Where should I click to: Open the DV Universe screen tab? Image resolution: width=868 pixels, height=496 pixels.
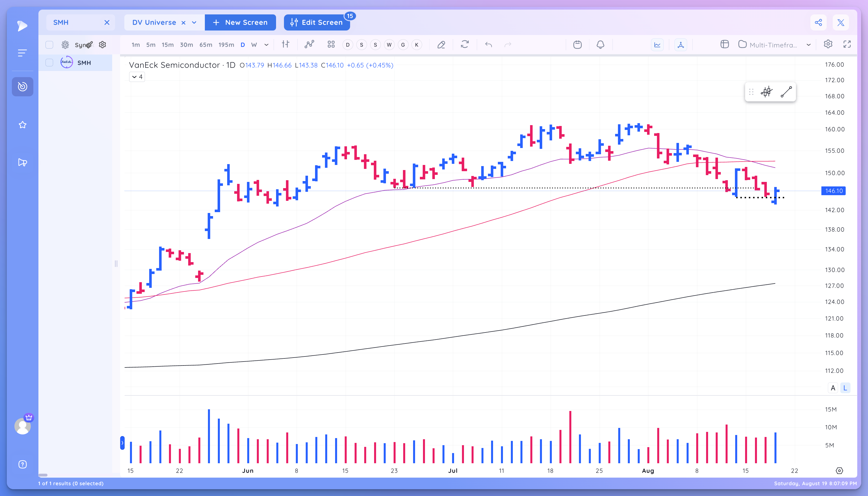point(154,23)
